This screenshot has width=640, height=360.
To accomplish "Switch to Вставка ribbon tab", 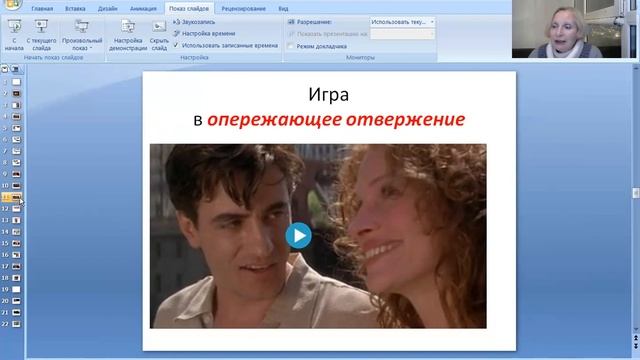I will pos(75,9).
